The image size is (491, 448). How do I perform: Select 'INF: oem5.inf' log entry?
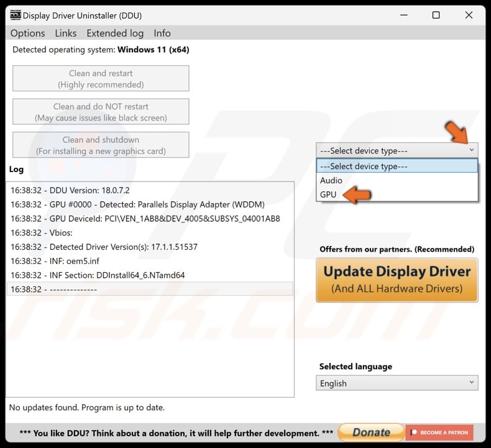pyautogui.click(x=150, y=261)
